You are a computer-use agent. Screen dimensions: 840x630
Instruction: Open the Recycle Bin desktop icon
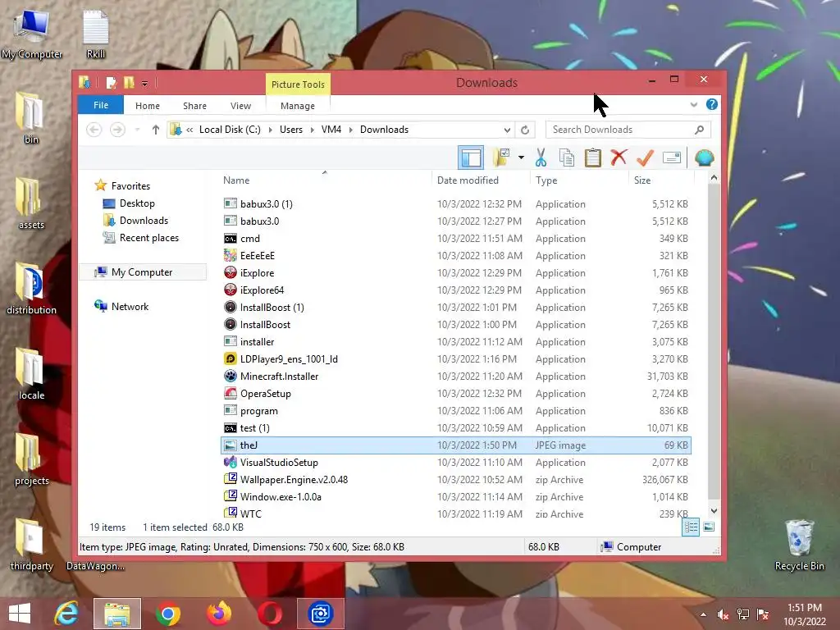(799, 546)
